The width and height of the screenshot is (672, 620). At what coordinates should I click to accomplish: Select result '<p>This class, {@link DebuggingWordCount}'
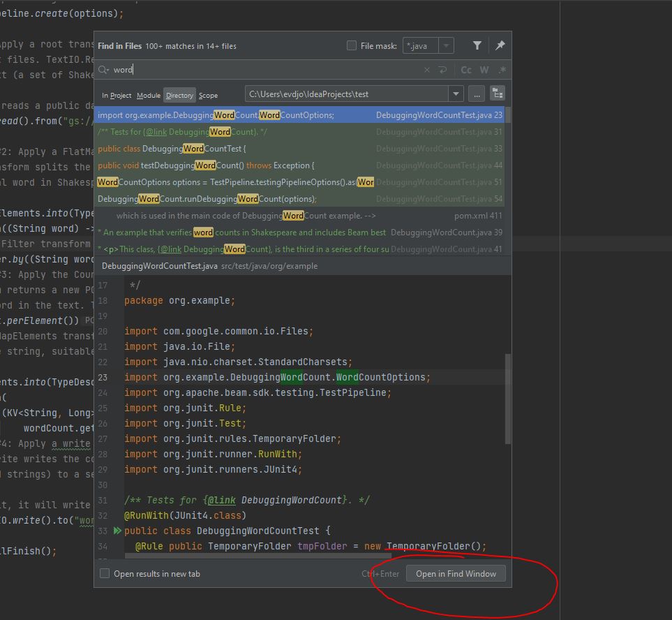pyautogui.click(x=299, y=249)
